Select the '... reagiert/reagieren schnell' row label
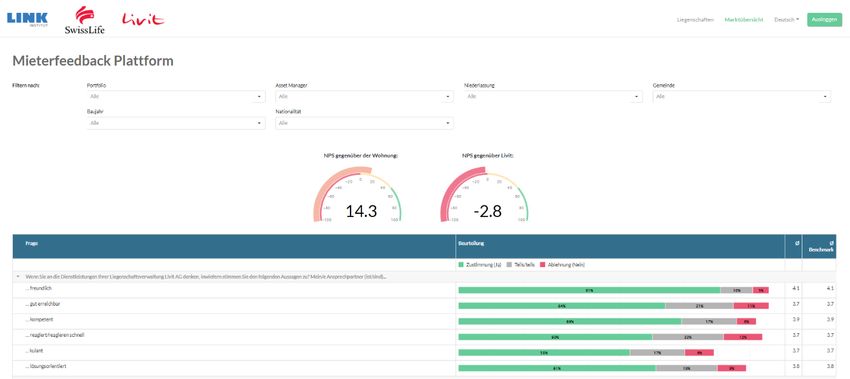The height and width of the screenshot is (379, 850). pyautogui.click(x=54, y=335)
